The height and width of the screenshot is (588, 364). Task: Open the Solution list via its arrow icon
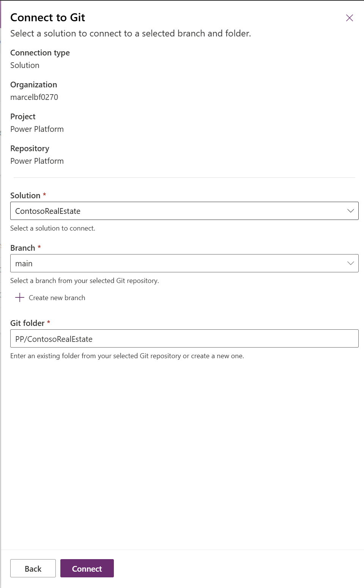pos(350,210)
